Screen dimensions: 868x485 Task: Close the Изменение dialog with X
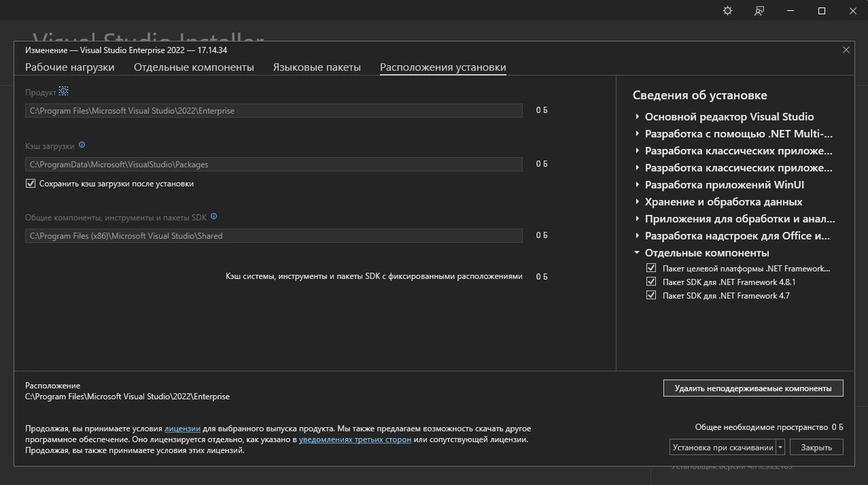(846, 49)
